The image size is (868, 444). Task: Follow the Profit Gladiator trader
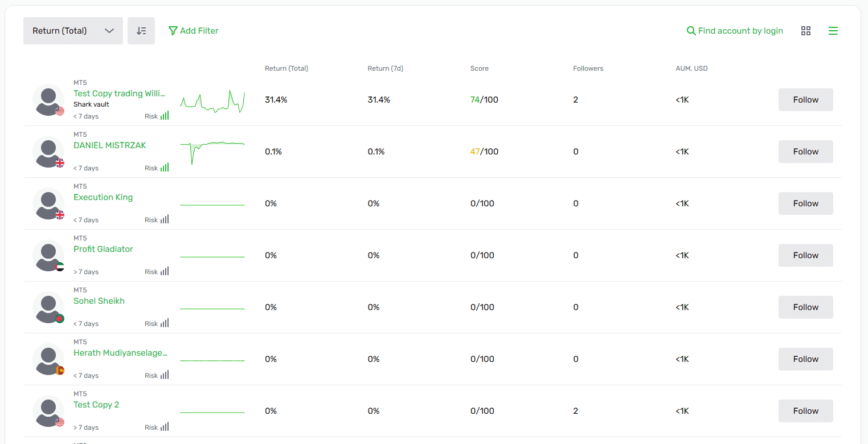(805, 255)
